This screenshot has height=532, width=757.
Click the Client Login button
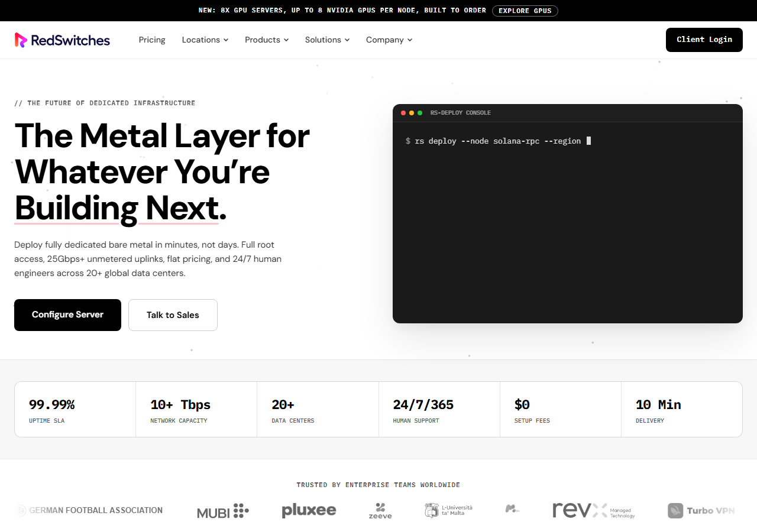point(704,40)
